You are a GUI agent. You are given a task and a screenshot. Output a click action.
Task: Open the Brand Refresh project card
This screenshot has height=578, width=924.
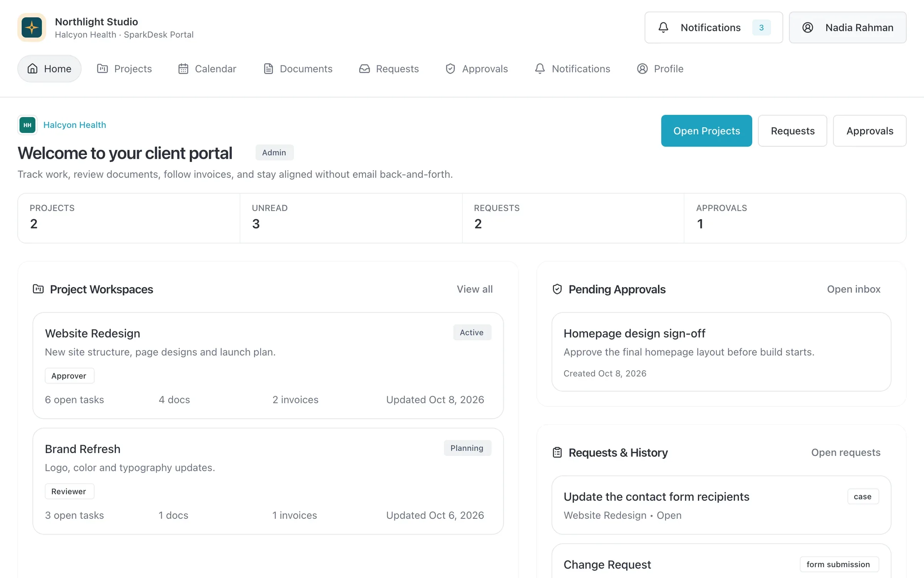[x=268, y=481]
